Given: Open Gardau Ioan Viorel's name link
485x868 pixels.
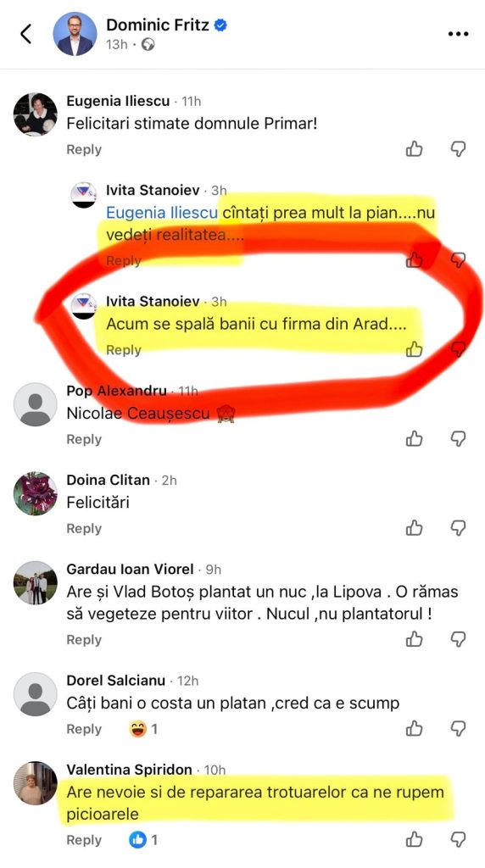Looking at the screenshot, I should 130,569.
